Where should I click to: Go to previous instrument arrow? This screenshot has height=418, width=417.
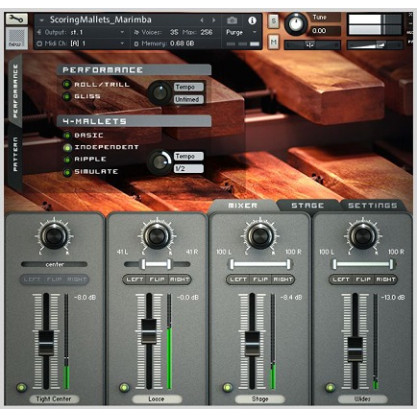pyautogui.click(x=202, y=20)
